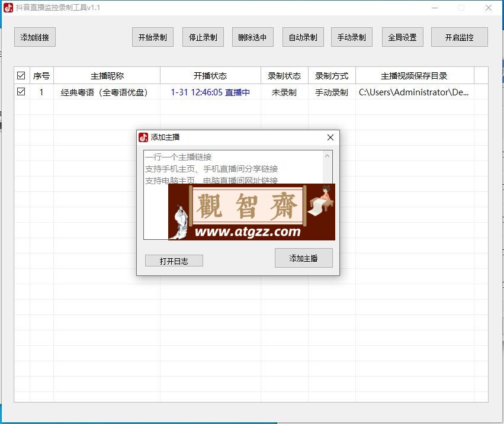The height and width of the screenshot is (424, 504).
Task: Click the text area scrollbar up arrow
Action: (x=327, y=156)
